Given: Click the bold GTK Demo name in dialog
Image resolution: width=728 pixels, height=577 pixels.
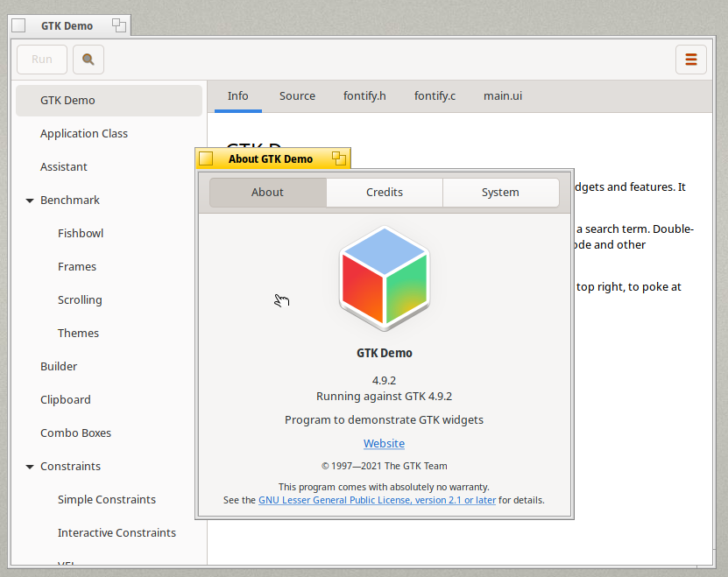Looking at the screenshot, I should pyautogui.click(x=385, y=353).
